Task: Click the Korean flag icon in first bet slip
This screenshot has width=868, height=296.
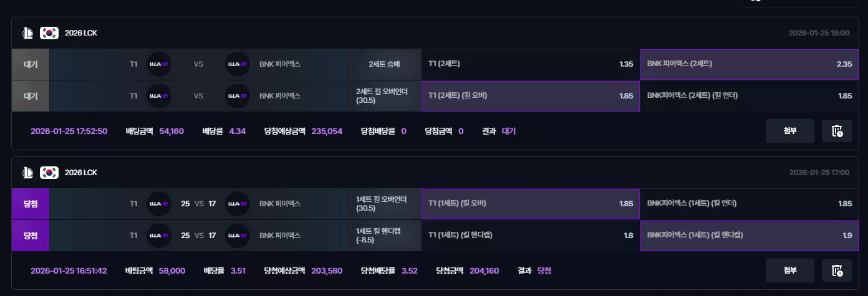Action: coord(49,33)
